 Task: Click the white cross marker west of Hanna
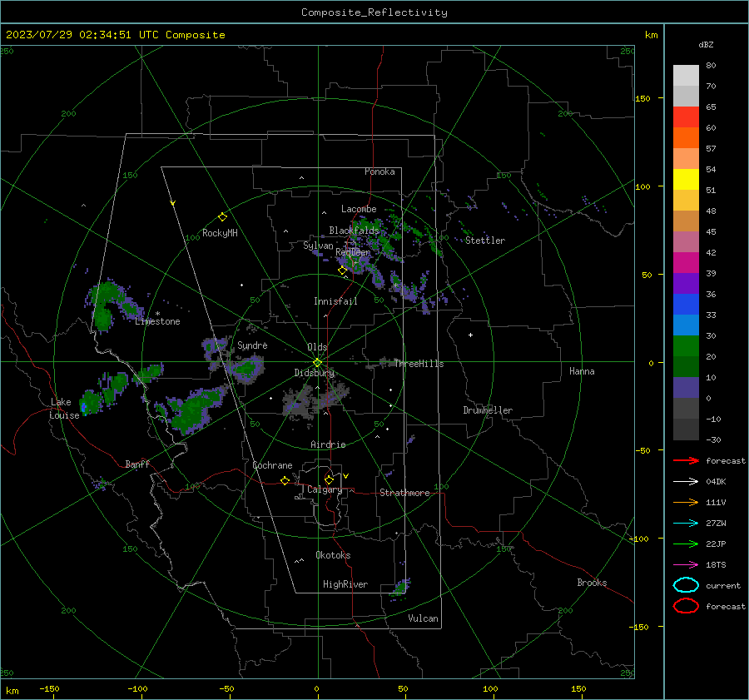(x=470, y=335)
